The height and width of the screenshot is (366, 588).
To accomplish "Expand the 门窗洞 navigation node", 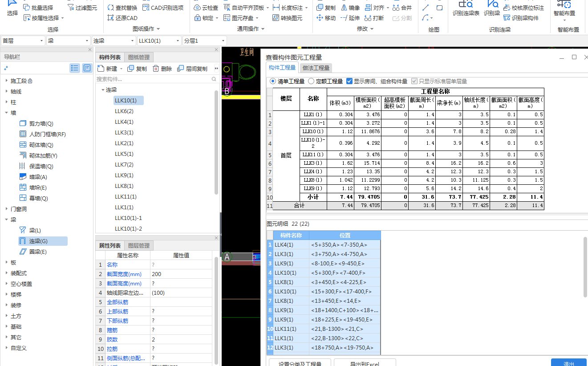I will point(6,209).
